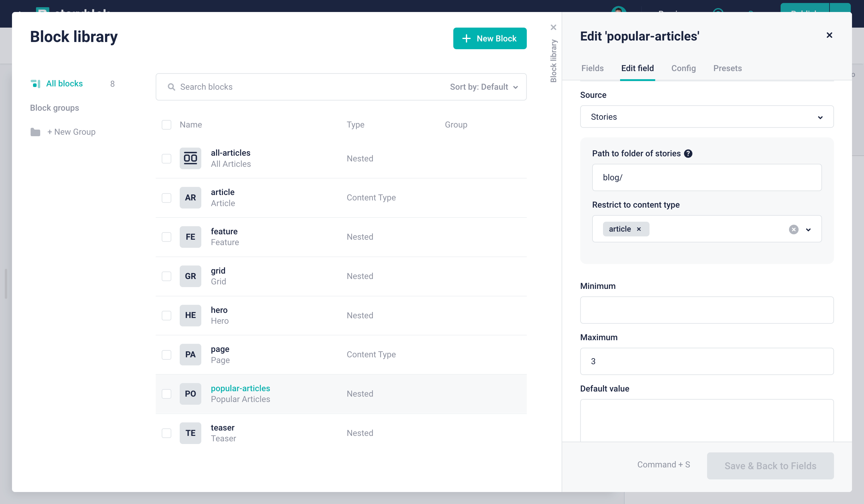The height and width of the screenshot is (504, 864).
Task: Click the 'feature' block name
Action: click(x=224, y=231)
